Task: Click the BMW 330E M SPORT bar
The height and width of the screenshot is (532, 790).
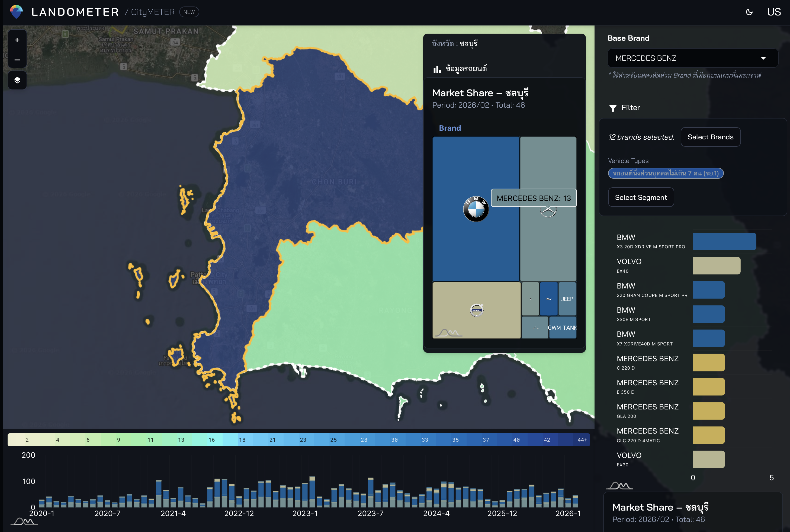Action: pyautogui.click(x=709, y=314)
